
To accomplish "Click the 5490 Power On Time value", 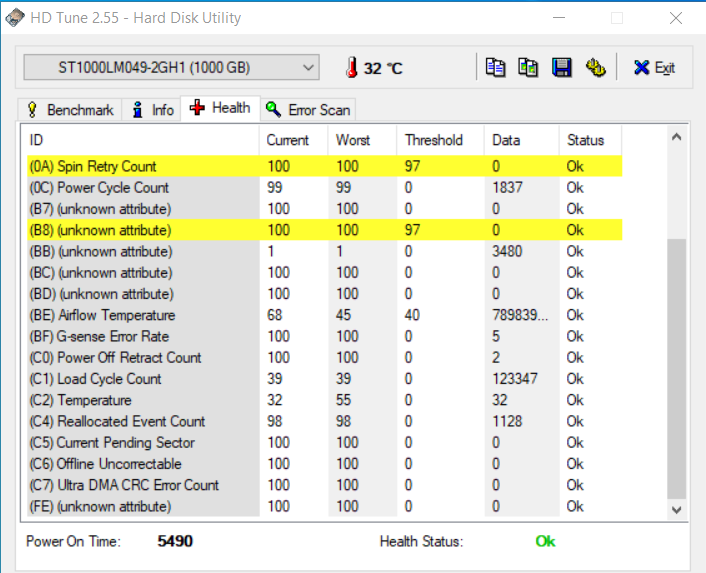I will (x=175, y=541).
